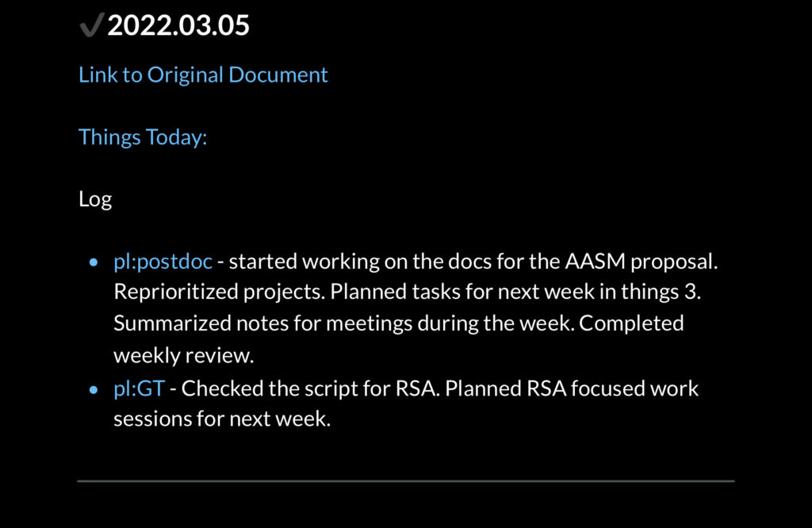812x528 pixels.
Task: Place cursor in weekly review. line
Action: coord(184,356)
